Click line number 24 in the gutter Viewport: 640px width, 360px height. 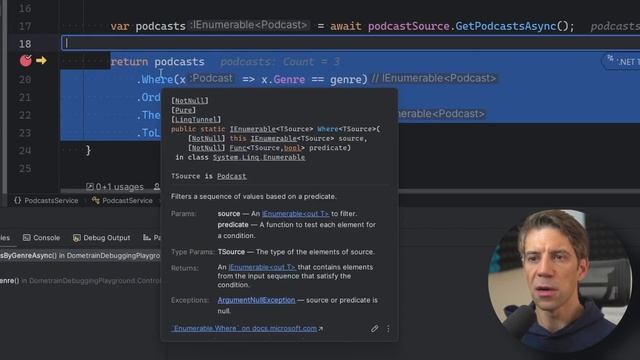pyautogui.click(x=25, y=150)
